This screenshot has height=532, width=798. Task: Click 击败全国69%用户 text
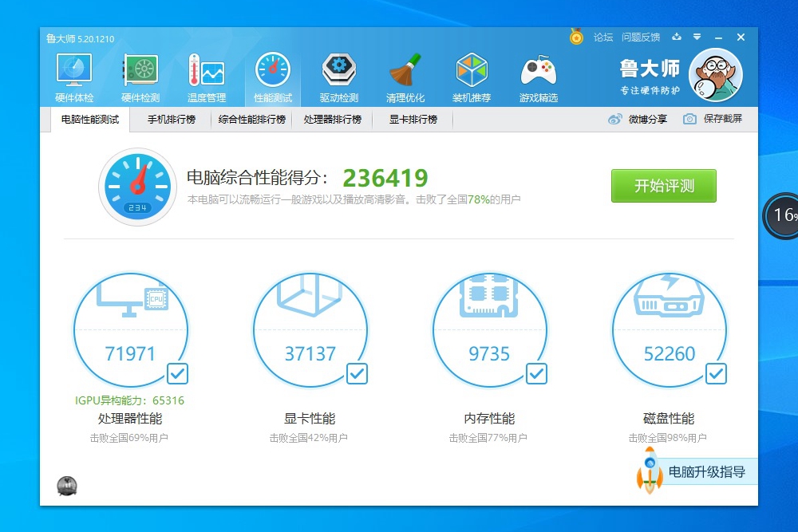coord(129,438)
